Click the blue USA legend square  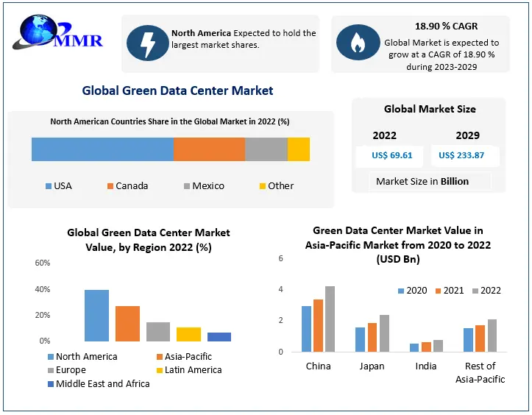tap(49, 186)
